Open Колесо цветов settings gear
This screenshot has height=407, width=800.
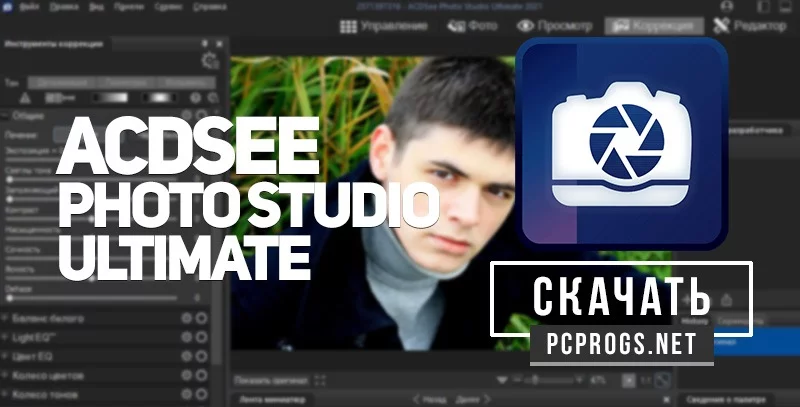[x=187, y=375]
